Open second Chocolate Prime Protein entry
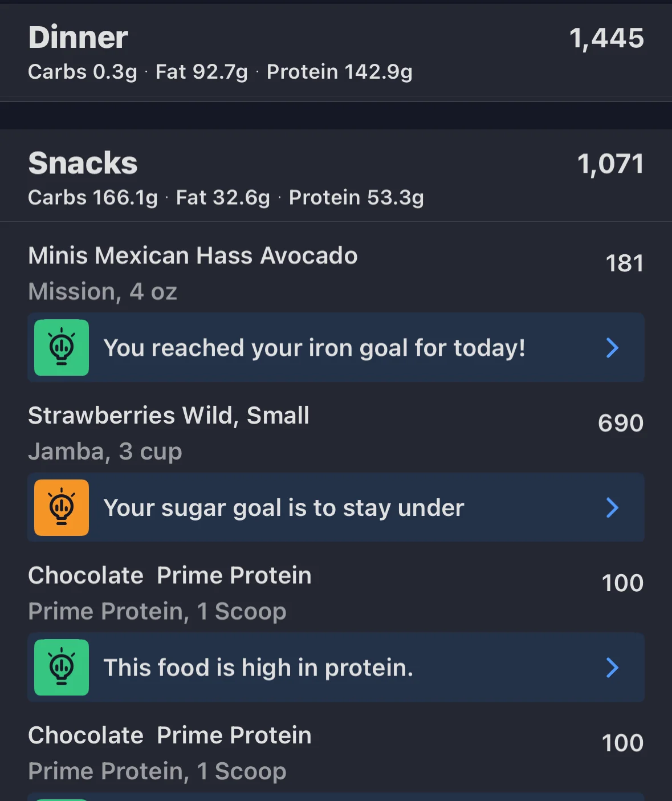Image resolution: width=672 pixels, height=801 pixels. [336, 753]
